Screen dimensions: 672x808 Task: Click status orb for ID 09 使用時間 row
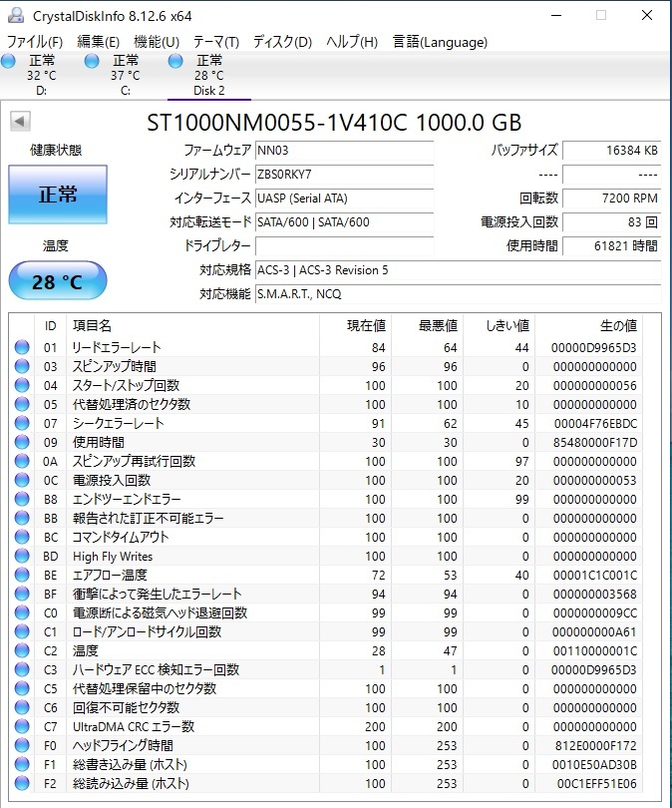coord(22,442)
